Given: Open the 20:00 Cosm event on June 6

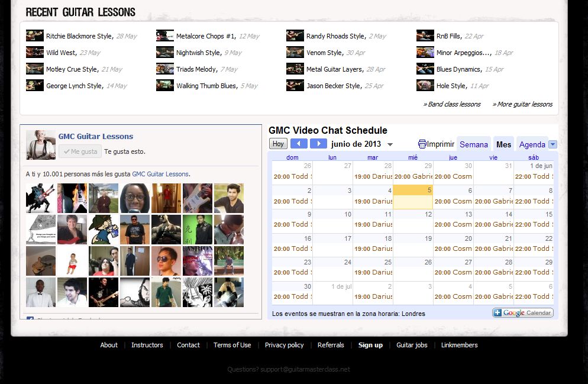Looking at the screenshot, I should point(453,201).
